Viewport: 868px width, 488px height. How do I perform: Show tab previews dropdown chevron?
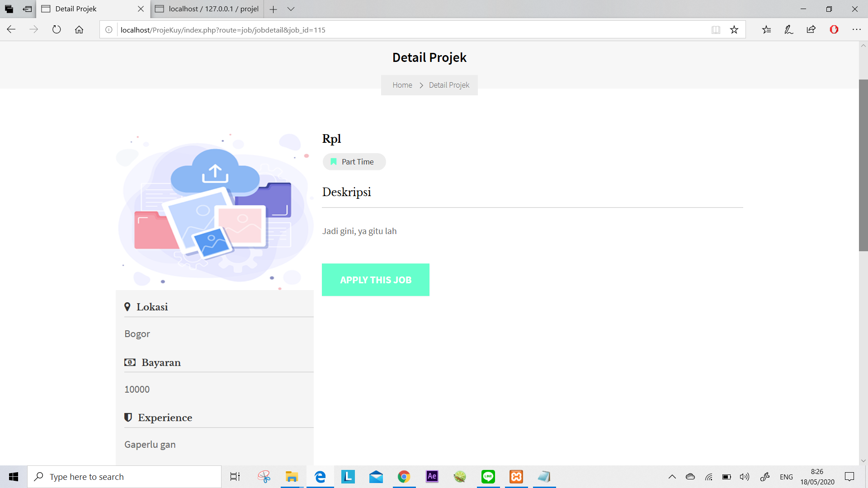pyautogui.click(x=291, y=9)
